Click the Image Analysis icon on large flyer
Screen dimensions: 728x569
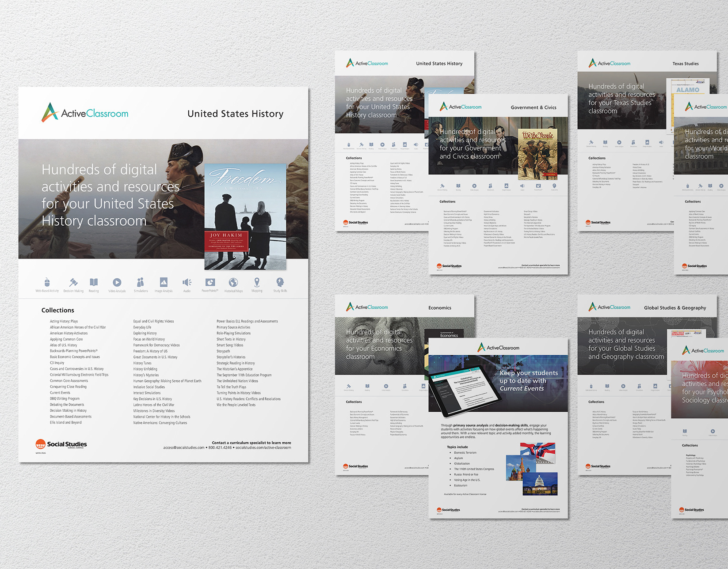click(x=164, y=282)
